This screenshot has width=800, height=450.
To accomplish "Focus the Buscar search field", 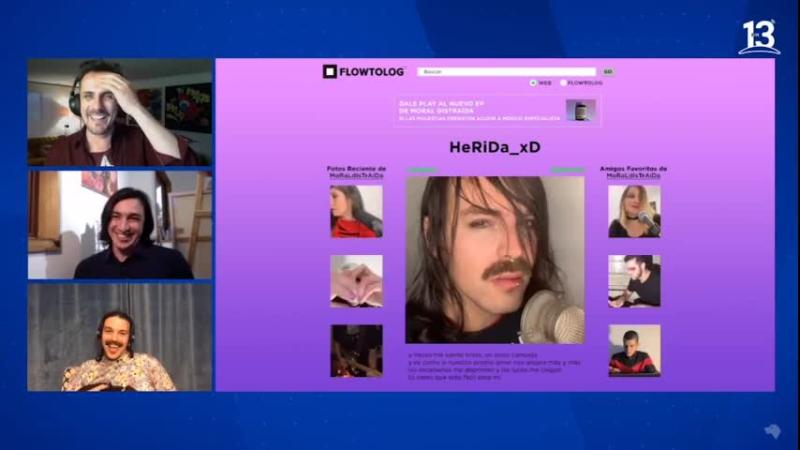I will pyautogui.click(x=506, y=72).
